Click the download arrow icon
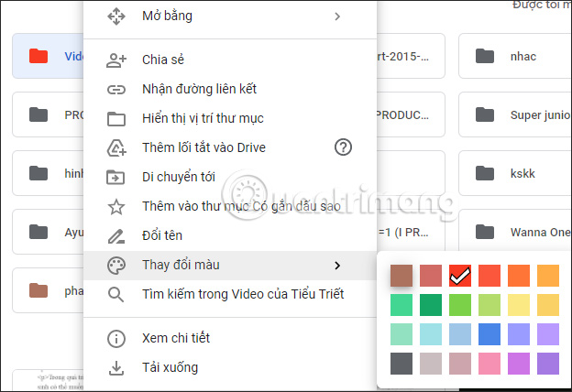 [116, 368]
